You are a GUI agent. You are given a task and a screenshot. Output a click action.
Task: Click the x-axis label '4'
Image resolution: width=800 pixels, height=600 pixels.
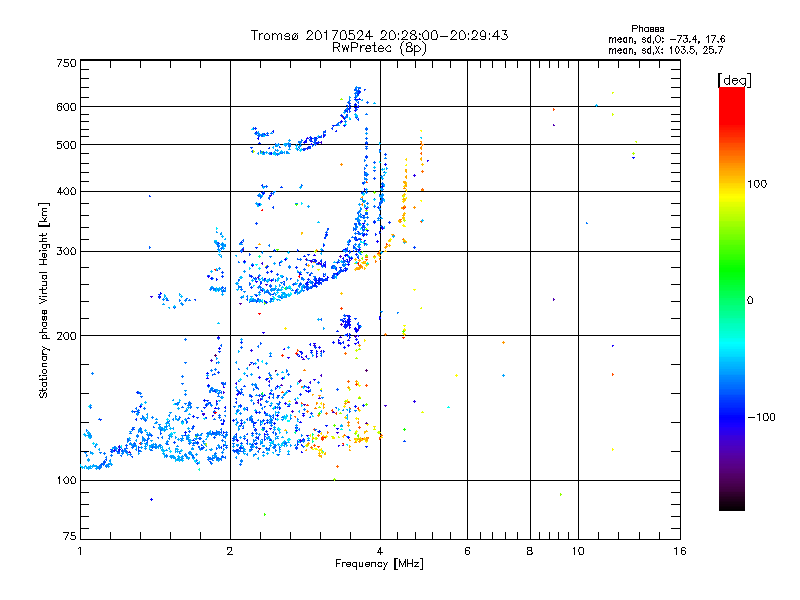380,551
